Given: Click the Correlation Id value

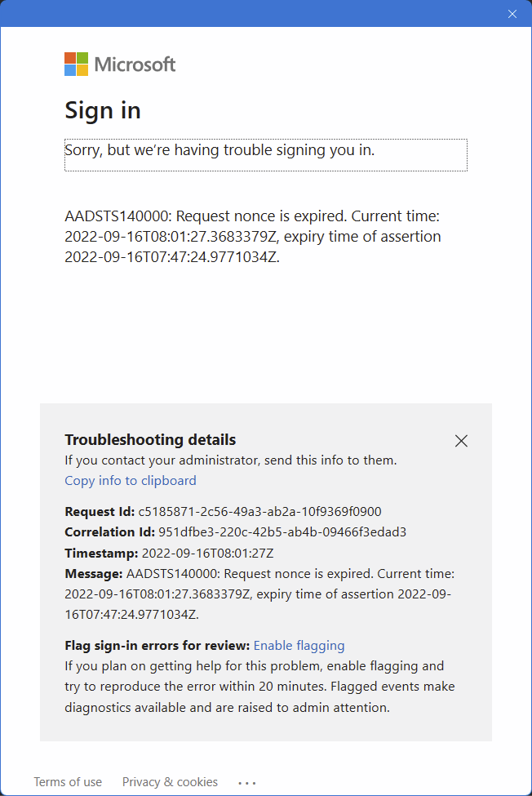Looking at the screenshot, I should 282,532.
